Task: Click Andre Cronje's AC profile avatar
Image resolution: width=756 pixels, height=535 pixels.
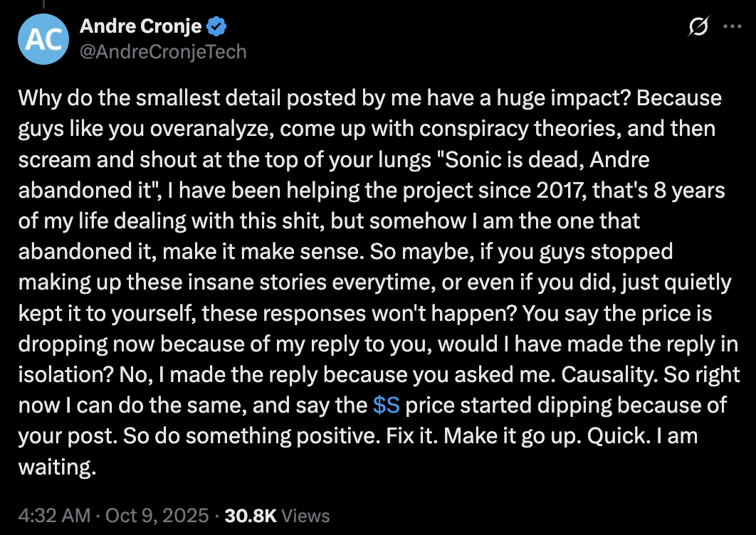Action: [x=43, y=39]
